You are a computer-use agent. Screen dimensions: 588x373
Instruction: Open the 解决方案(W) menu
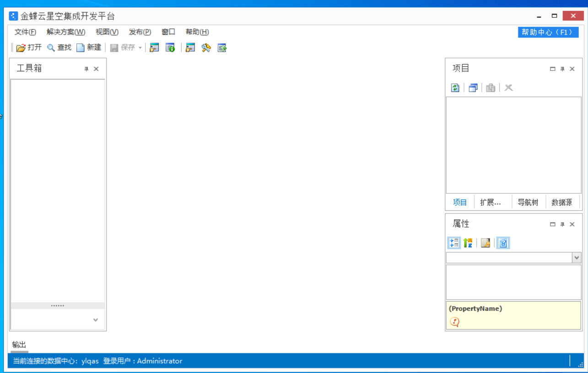pyautogui.click(x=66, y=32)
